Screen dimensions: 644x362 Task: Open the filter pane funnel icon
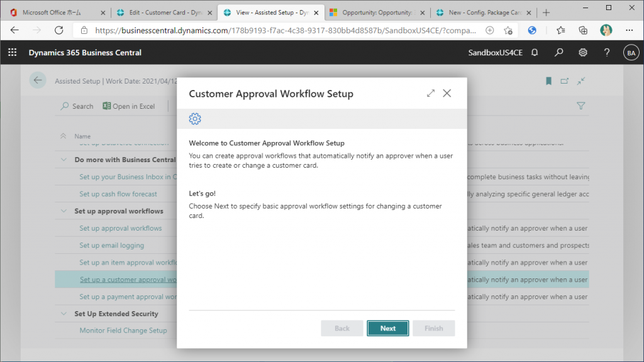(x=580, y=106)
